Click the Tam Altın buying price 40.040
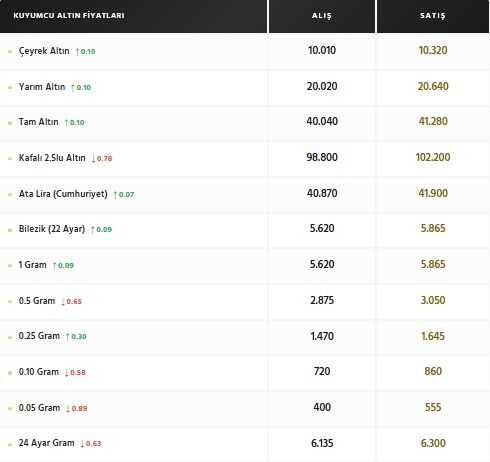 (322, 121)
